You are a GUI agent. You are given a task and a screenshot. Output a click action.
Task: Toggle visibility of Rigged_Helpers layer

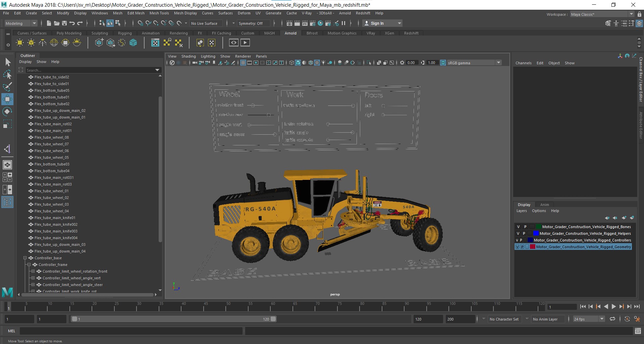click(518, 233)
